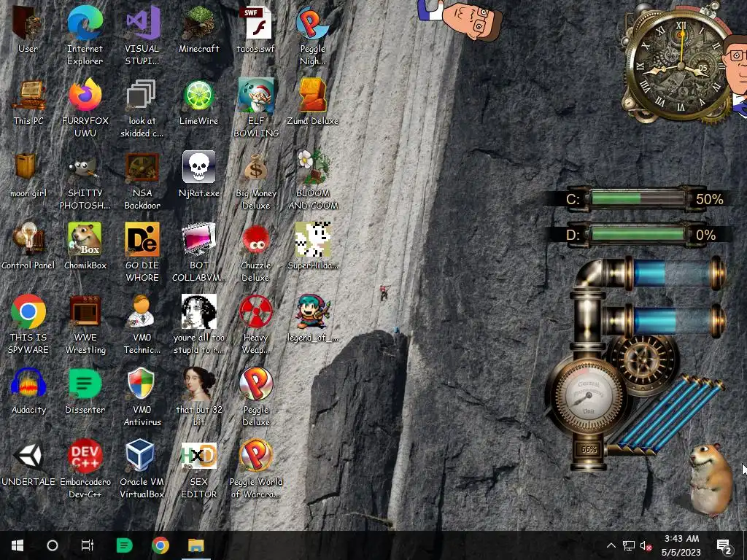Click the C: drive usage bar

pos(638,198)
